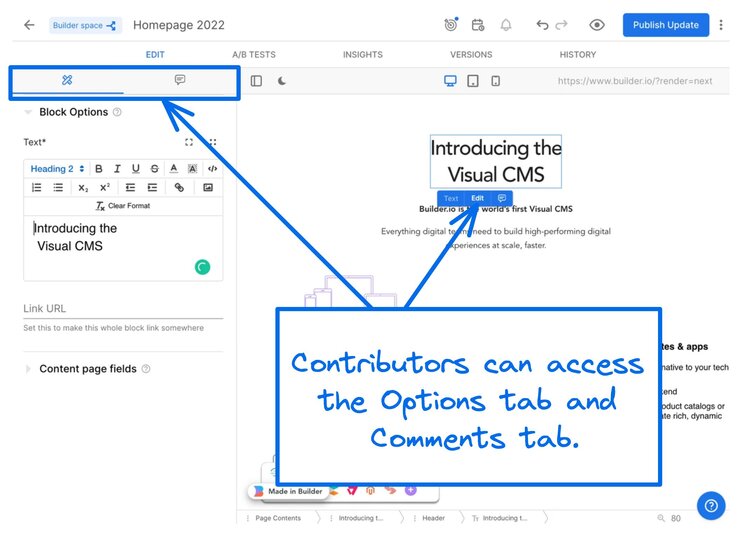Image resolution: width=740 pixels, height=534 pixels.
Task: Click the Link URL input field
Action: click(123, 309)
